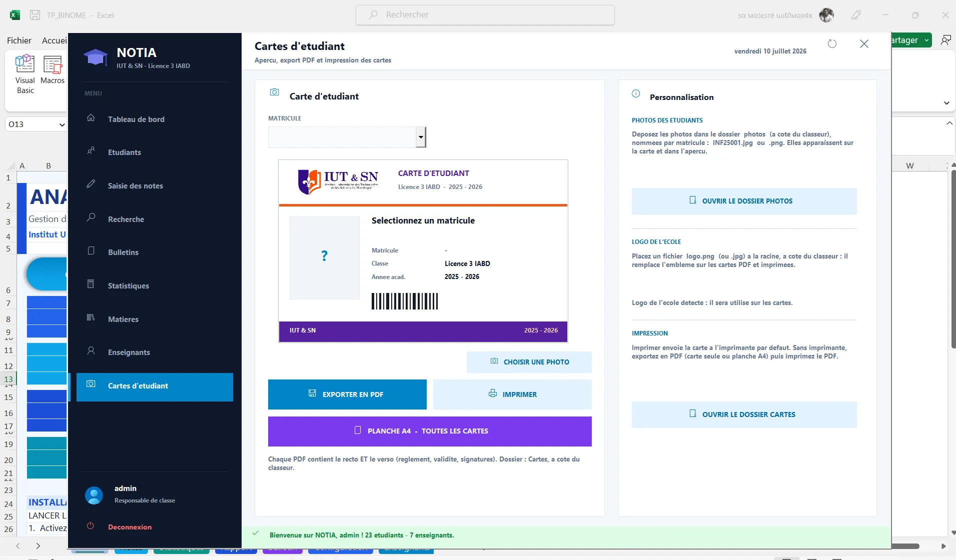Click into the Matricule field

click(342, 137)
